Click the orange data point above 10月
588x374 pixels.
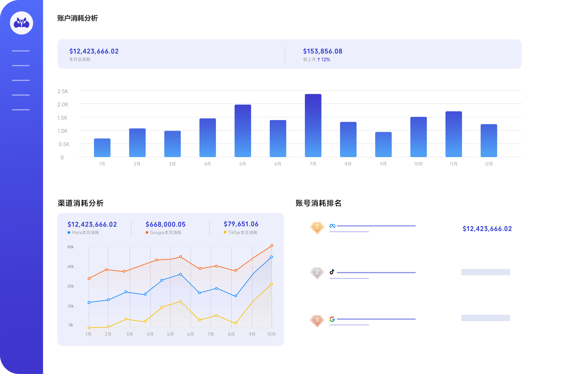tap(272, 245)
